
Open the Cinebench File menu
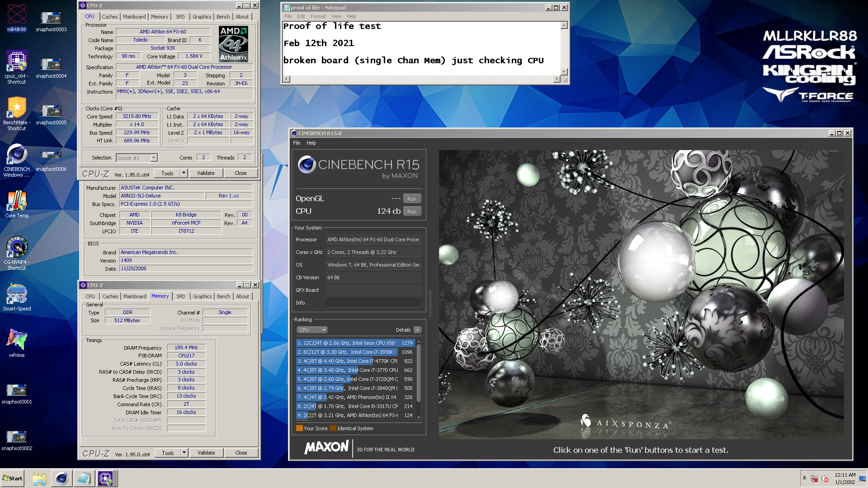pos(297,143)
